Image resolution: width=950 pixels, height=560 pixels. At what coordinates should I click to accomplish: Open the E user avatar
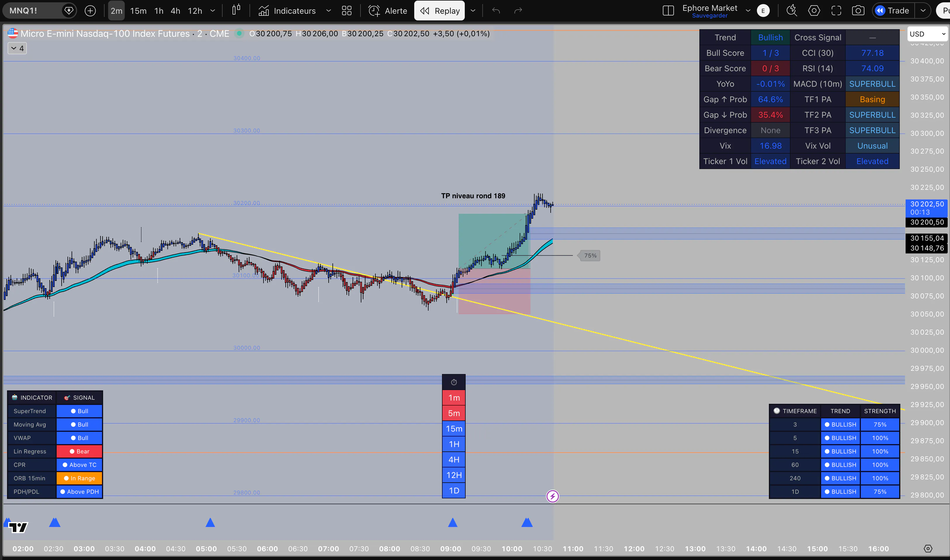(x=763, y=11)
